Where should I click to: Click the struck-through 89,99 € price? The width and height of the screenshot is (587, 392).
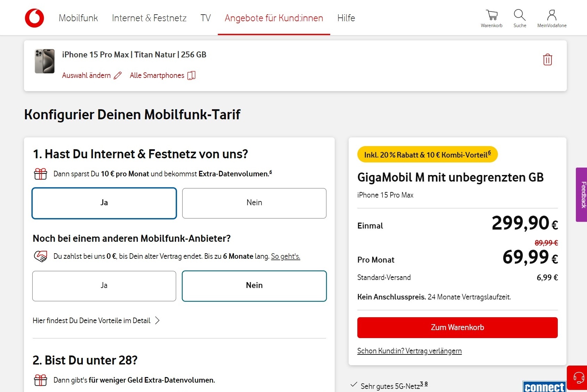[x=546, y=243]
